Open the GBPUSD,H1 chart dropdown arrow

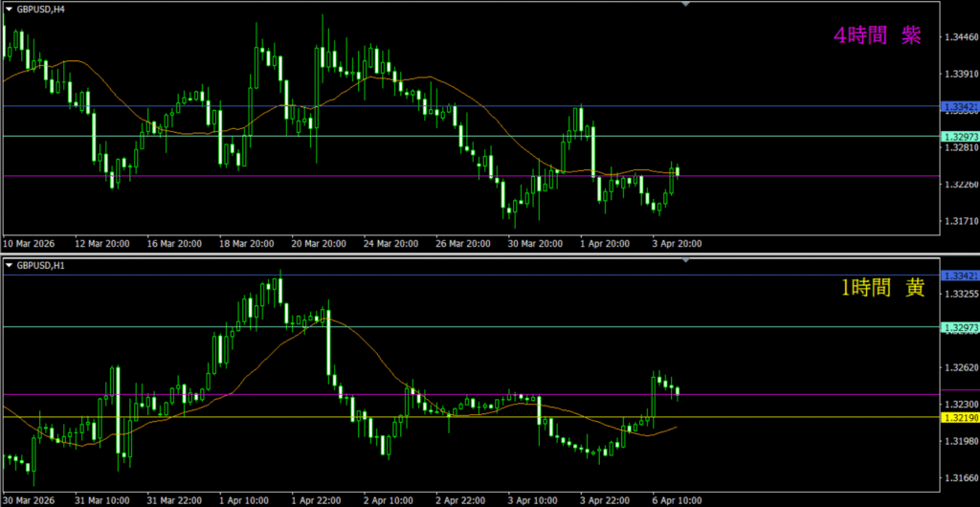pos(9,263)
